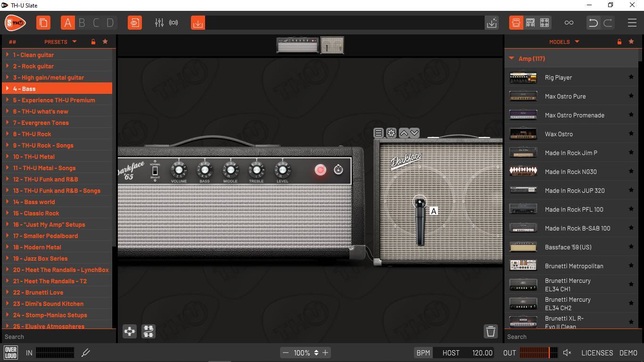This screenshot has width=644, height=362.
Task: Select snapshot A
Action: [x=68, y=23]
